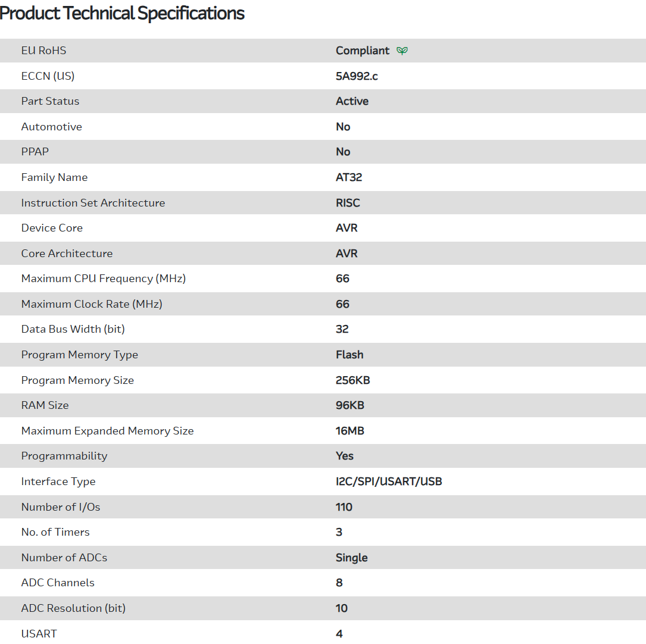Select the RAM Size 96KB value
646x644 pixels.
(x=349, y=405)
